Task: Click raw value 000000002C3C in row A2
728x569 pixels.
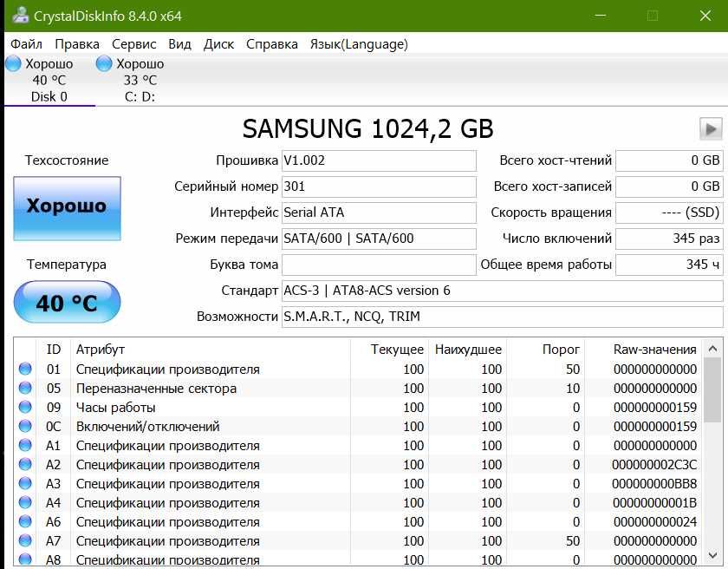Action: pyautogui.click(x=654, y=465)
